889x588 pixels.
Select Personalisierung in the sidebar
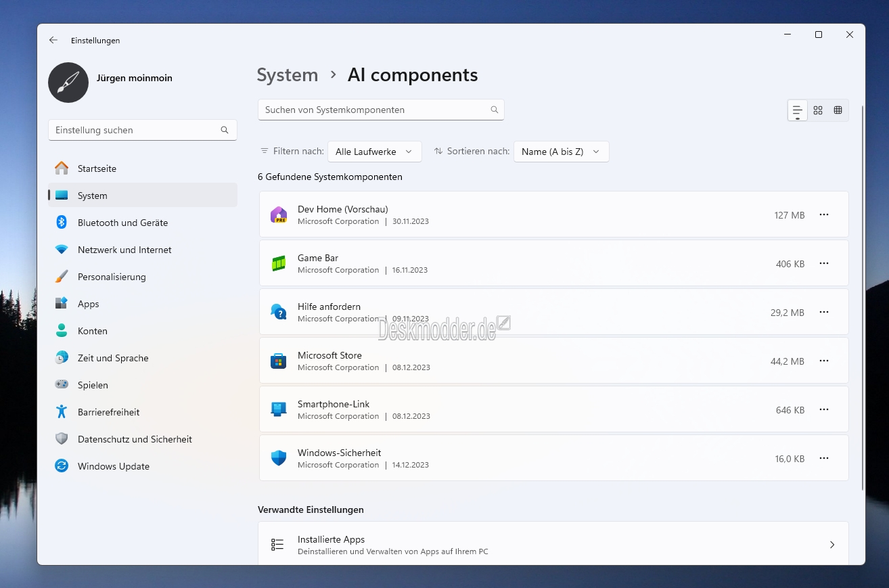click(x=143, y=277)
